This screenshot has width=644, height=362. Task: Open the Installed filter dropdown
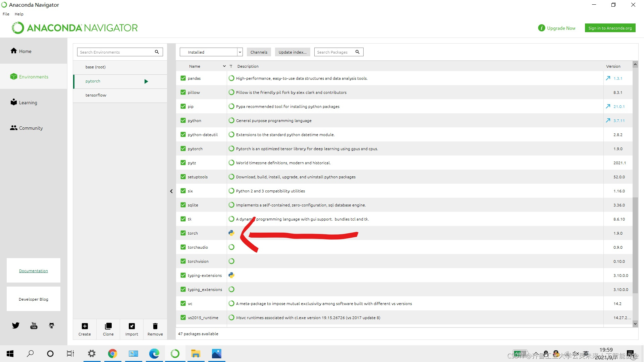coord(211,52)
